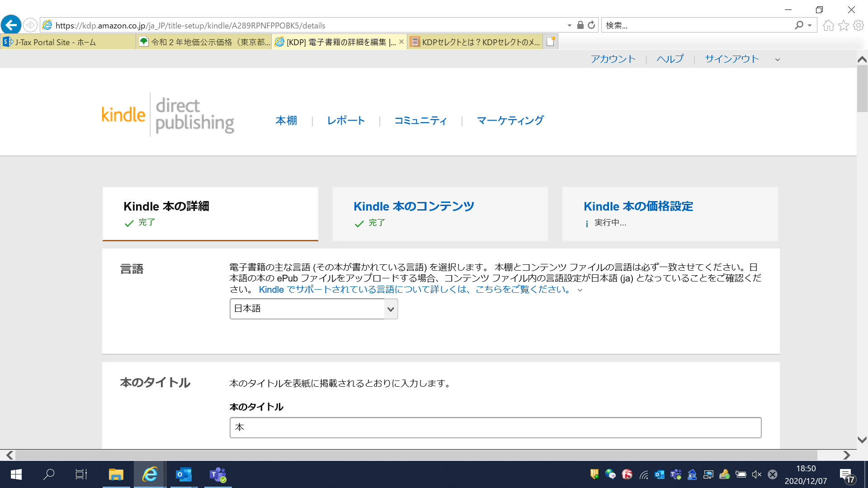This screenshot has height=488, width=868.
Task: Click horizontal scrollbar right arrow
Action: tap(847, 455)
